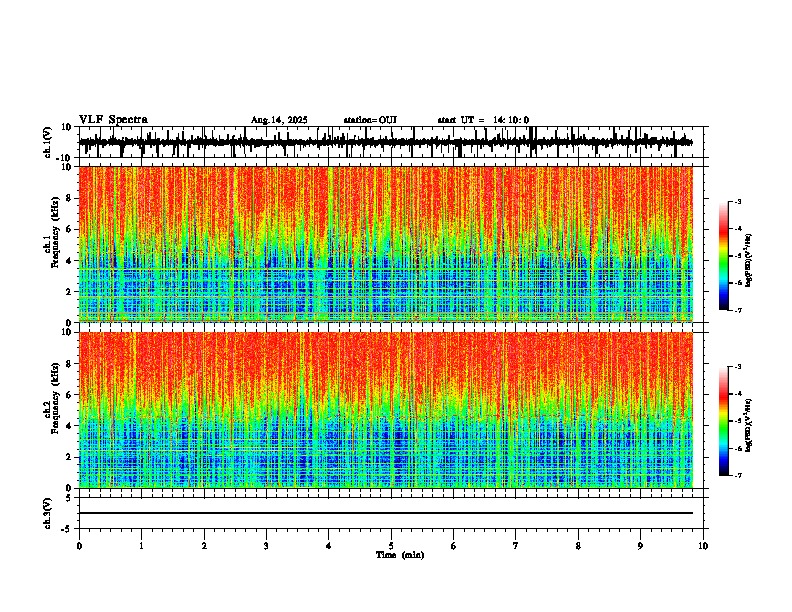Click inside the ch.1 spectrogram panel
This screenshot has height=612, width=792.
coord(386,244)
